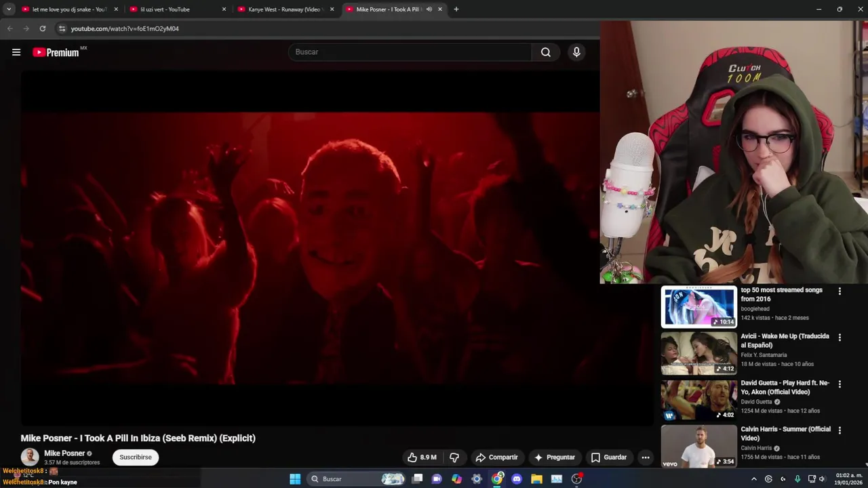Close the Kanye West Runaway tab
Image resolution: width=868 pixels, height=488 pixels.
click(332, 9)
